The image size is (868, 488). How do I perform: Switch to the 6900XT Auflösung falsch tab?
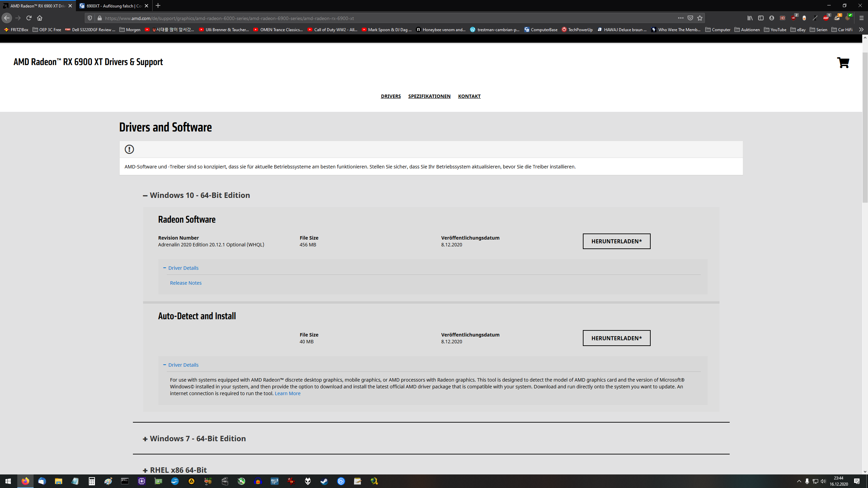tap(114, 6)
